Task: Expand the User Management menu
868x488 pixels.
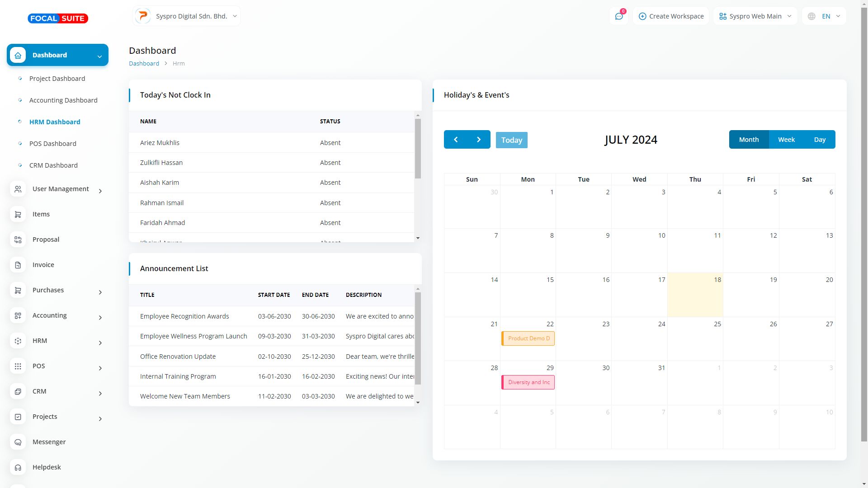Action: tap(61, 189)
